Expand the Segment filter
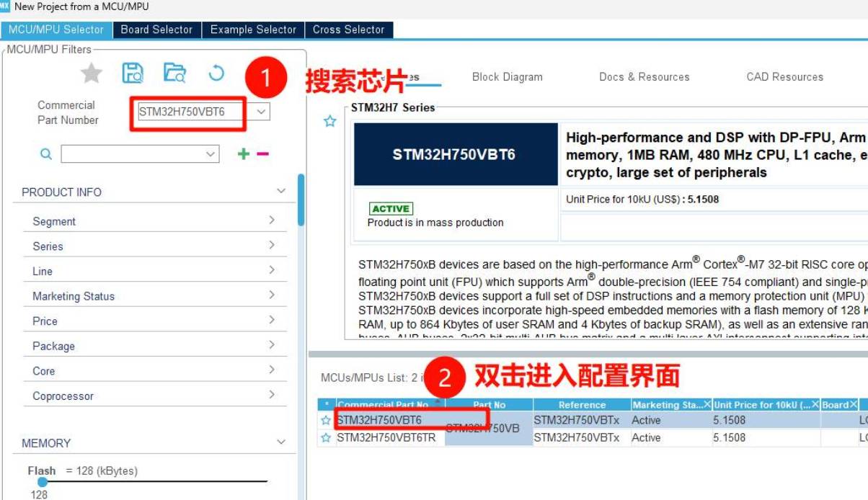The width and height of the screenshot is (868, 500). tap(272, 220)
